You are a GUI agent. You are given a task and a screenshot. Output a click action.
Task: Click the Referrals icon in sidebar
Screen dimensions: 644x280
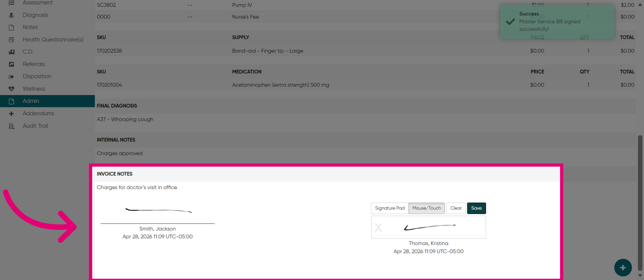pos(11,64)
